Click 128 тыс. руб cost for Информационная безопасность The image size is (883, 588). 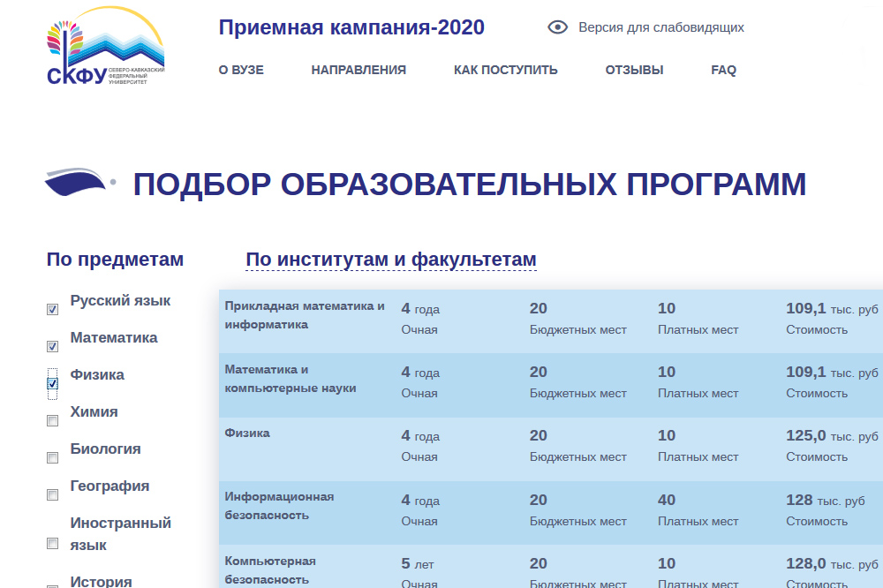coord(825,500)
